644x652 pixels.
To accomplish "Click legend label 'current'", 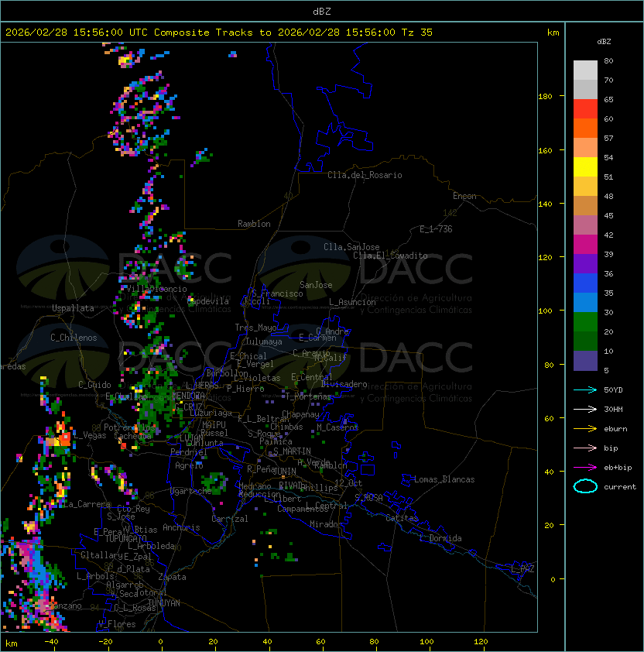I will click(x=620, y=487).
